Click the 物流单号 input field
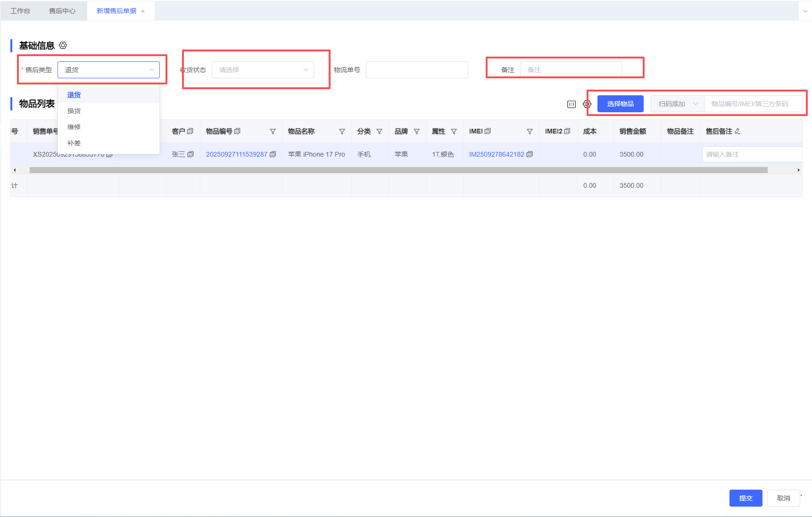 click(x=417, y=70)
